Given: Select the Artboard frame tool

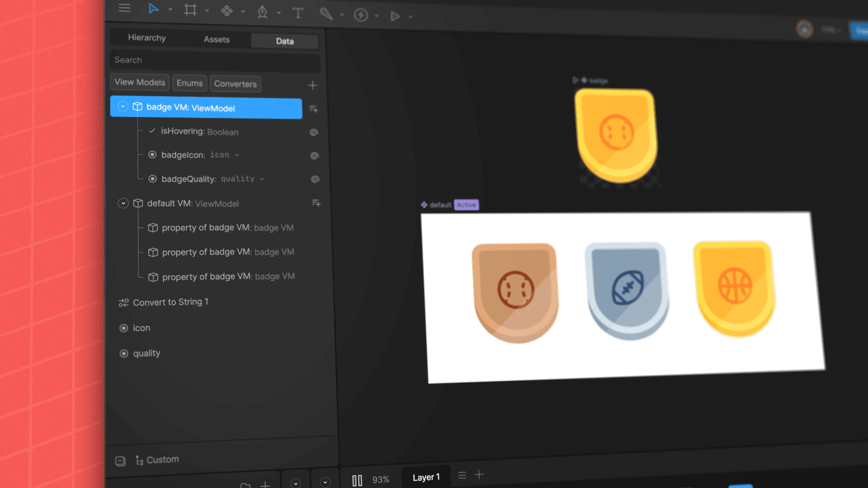Looking at the screenshot, I should point(190,10).
